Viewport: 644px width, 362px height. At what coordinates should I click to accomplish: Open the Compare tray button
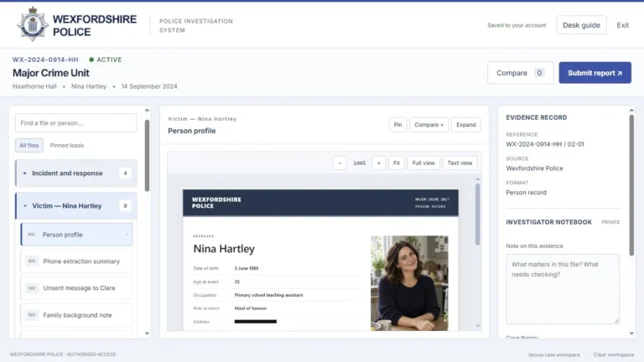521,73
